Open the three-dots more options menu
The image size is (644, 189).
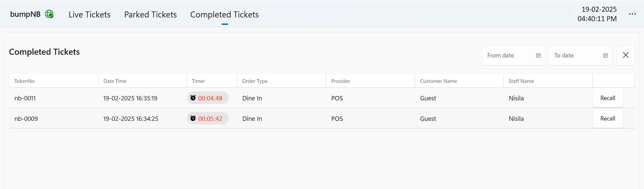point(632,14)
